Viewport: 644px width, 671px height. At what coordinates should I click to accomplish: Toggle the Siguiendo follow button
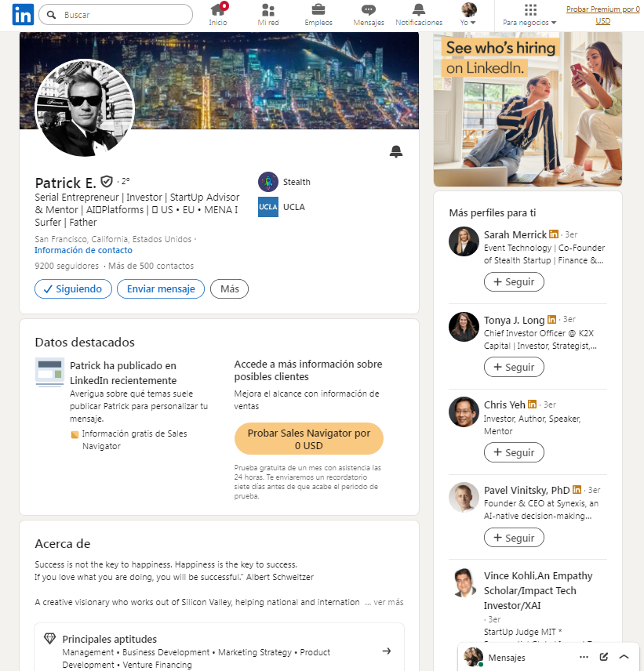tap(73, 288)
